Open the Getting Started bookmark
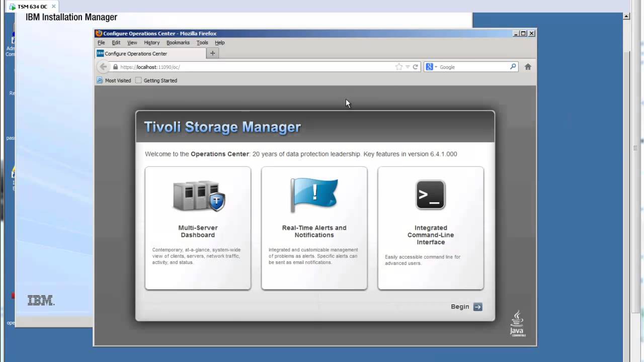 click(x=156, y=80)
